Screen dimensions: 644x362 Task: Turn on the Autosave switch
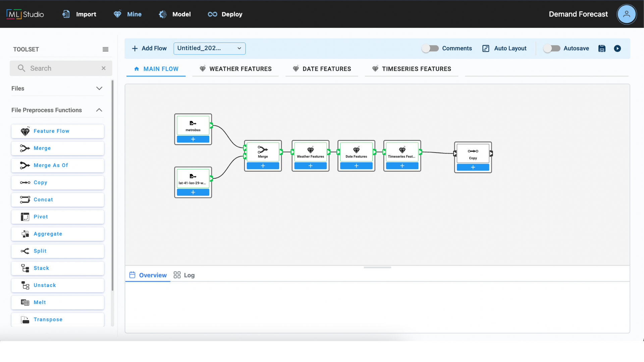(x=551, y=49)
